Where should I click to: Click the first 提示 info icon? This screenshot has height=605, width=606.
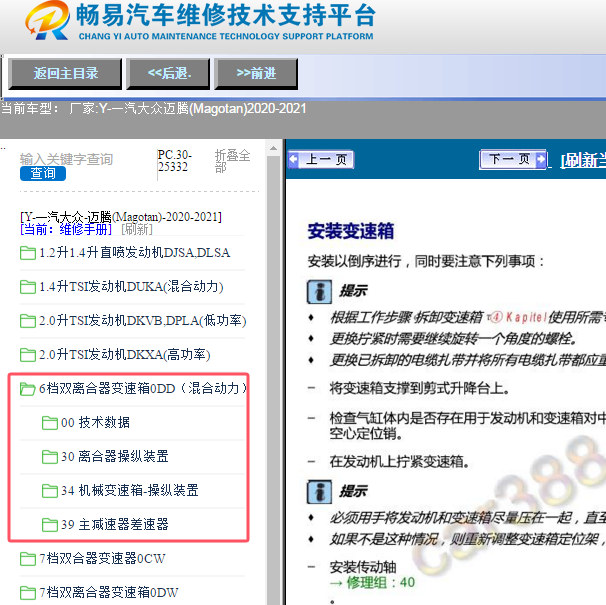pyautogui.click(x=319, y=292)
